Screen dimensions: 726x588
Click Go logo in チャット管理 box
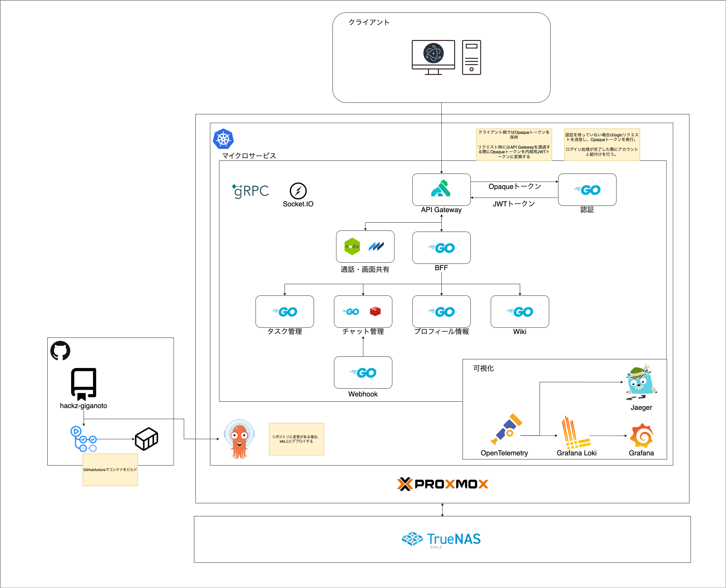coord(351,312)
